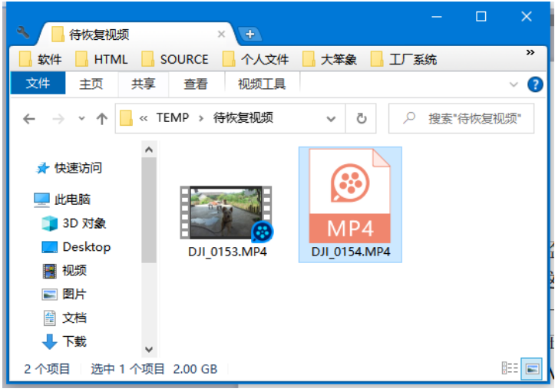The image size is (555, 392).
Task: Click the wrench settings icon
Action: tap(23, 33)
